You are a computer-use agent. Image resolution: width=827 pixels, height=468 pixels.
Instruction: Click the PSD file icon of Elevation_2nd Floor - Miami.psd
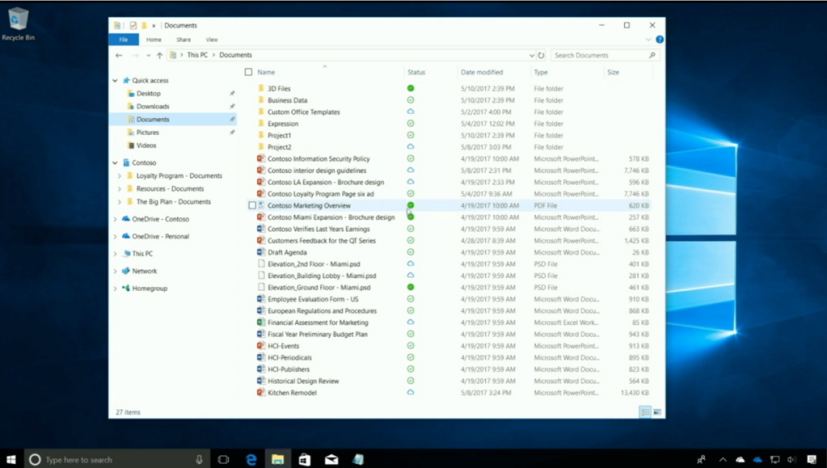(x=261, y=263)
